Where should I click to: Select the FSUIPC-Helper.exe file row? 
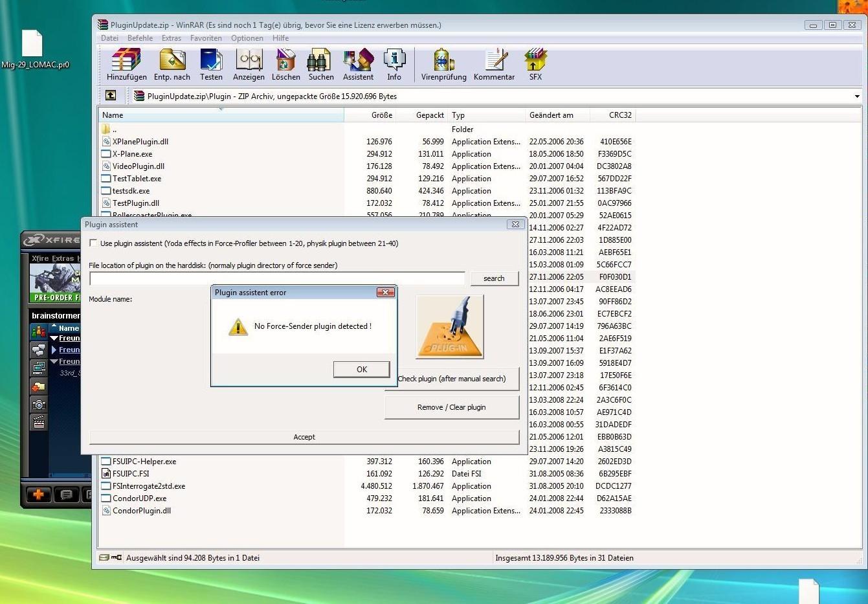click(x=366, y=462)
